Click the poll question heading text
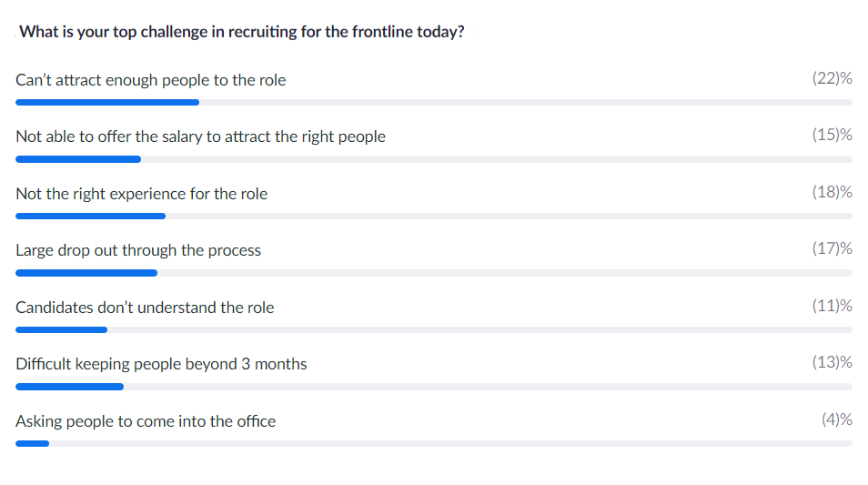This screenshot has height=485, width=868. (x=241, y=32)
